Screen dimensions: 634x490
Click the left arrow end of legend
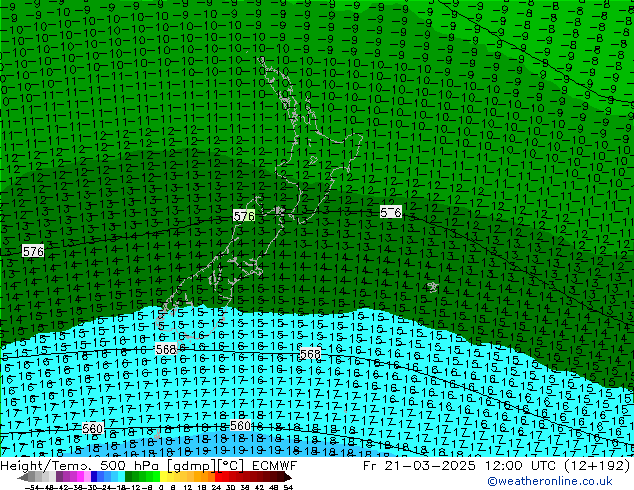click(x=22, y=477)
